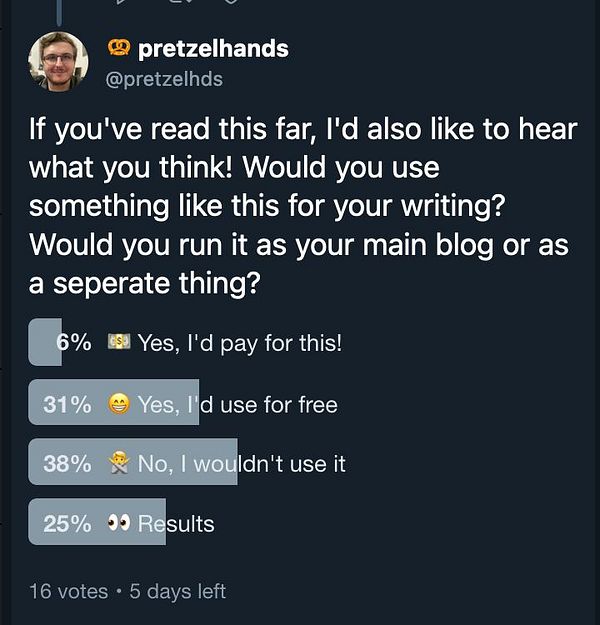Click the 31% poll percentage
The image size is (600, 625).
[x=67, y=403]
